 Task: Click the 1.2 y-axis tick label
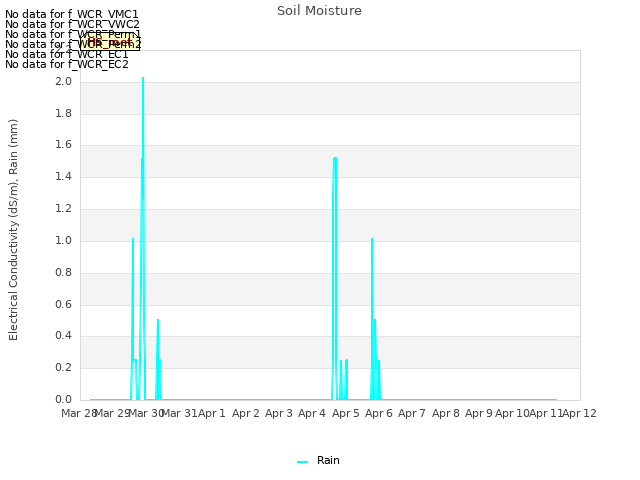[x=63, y=209]
